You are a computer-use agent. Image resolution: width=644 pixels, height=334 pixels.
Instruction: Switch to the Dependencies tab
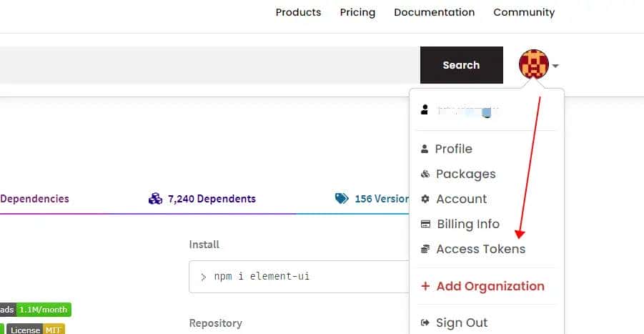[34, 199]
